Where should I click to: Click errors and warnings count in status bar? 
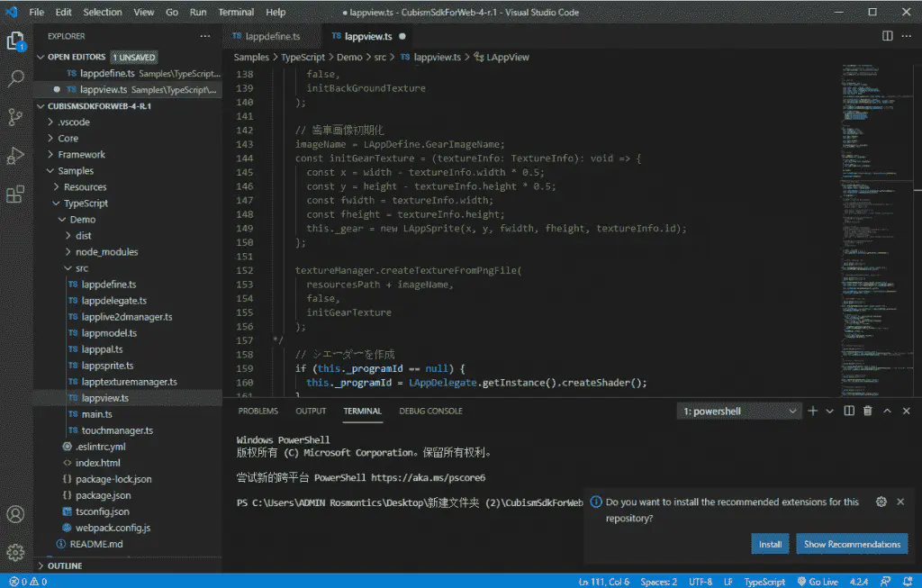pyautogui.click(x=28, y=582)
